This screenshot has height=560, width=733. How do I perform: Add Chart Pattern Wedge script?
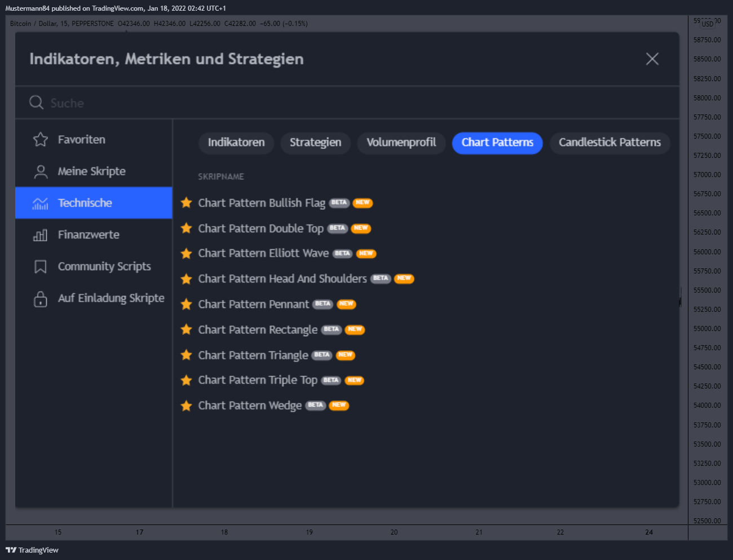(250, 405)
